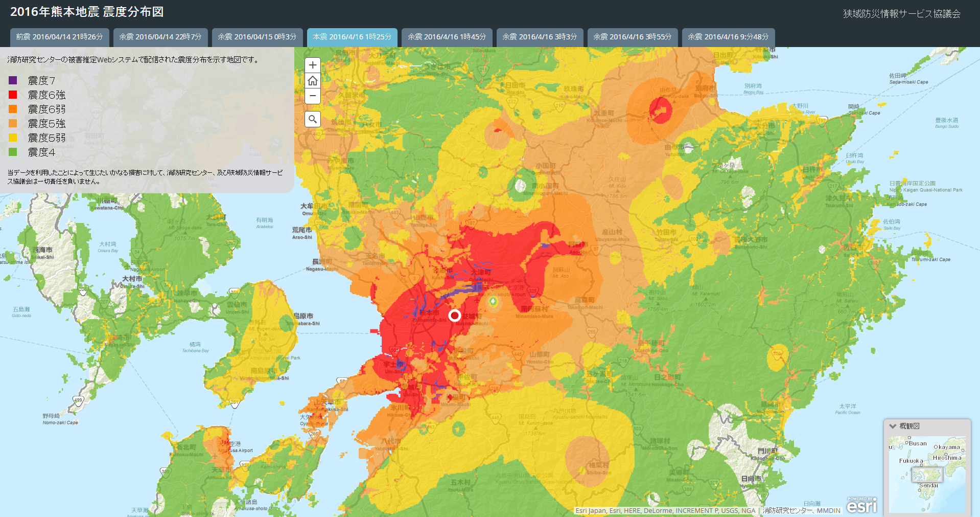
Task: Select tab 余震 2016/04/14 22時7分
Action: tap(160, 37)
